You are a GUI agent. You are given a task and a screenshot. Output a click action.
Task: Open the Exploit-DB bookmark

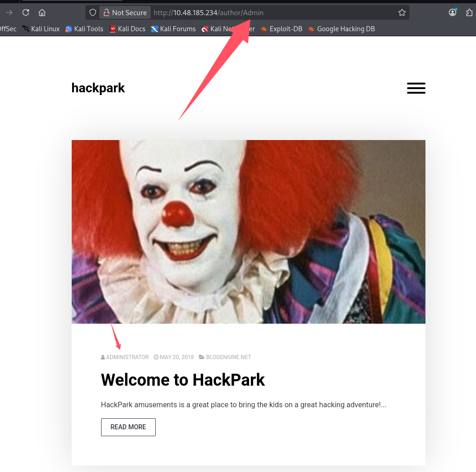pos(281,29)
